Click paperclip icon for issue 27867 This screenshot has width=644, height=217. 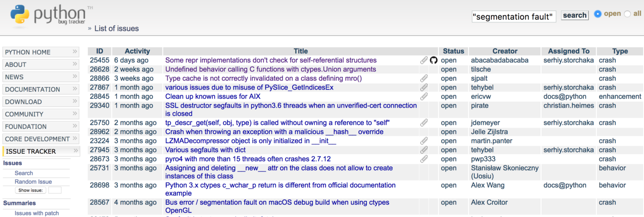pos(424,87)
